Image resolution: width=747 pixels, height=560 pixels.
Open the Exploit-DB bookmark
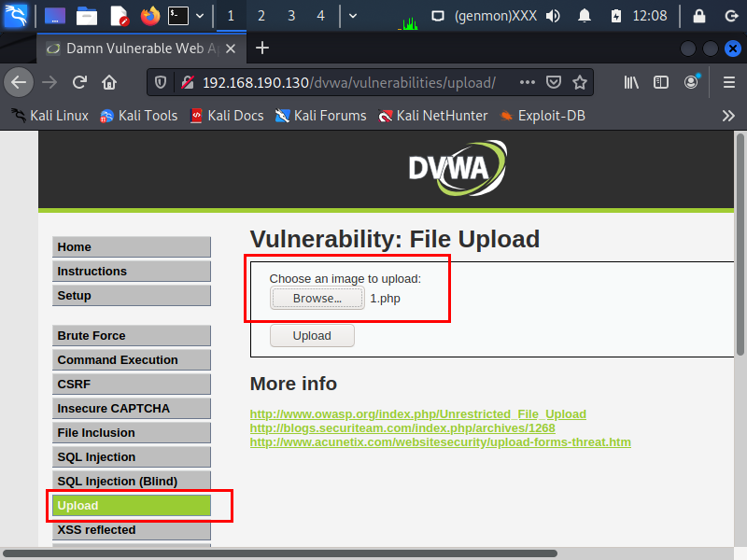pos(543,116)
